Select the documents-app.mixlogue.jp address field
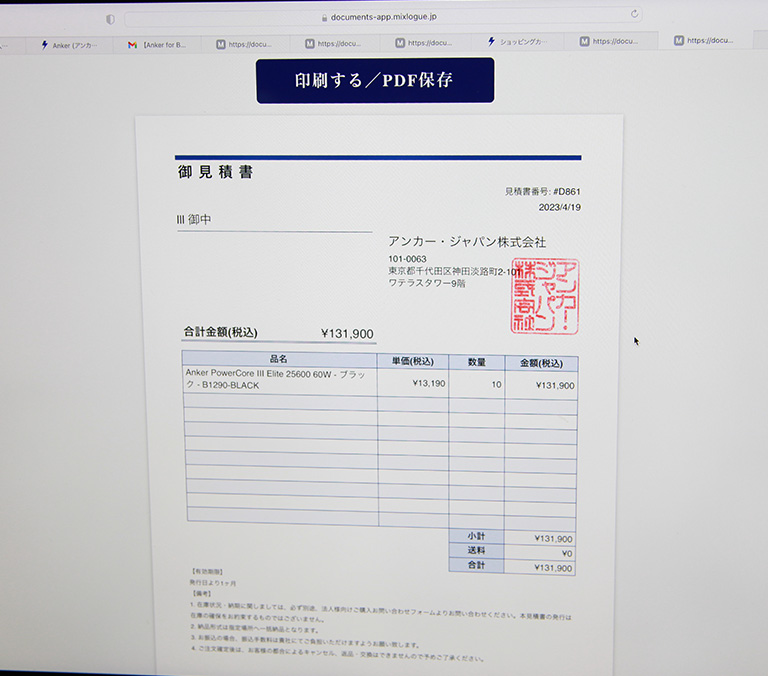 point(384,17)
